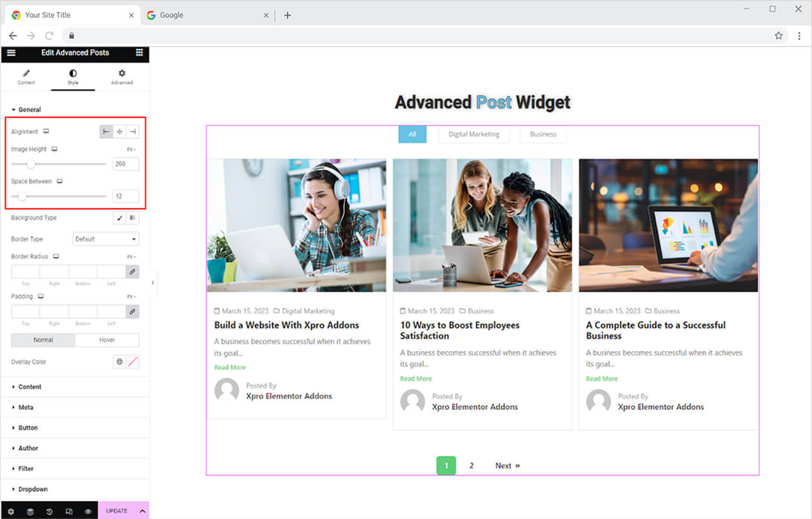Open the Elementor hamburger menu
Image resolution: width=812 pixels, height=519 pixels.
tap(11, 53)
